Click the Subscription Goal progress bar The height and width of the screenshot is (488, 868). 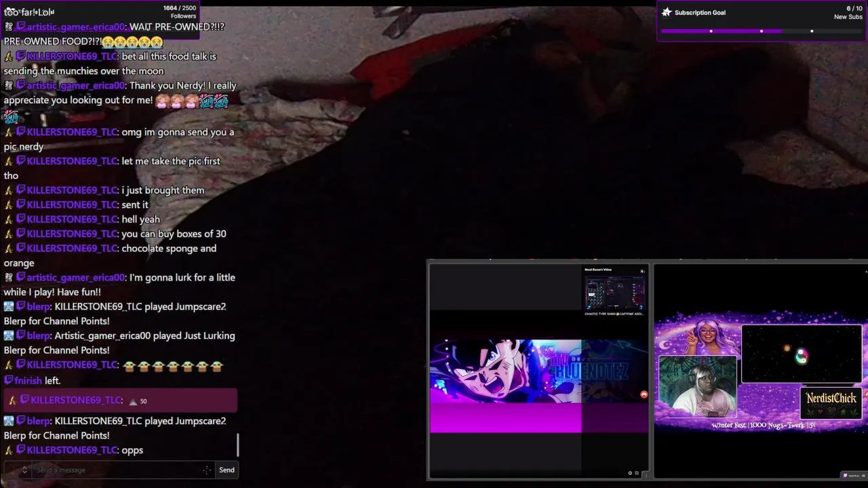point(762,31)
